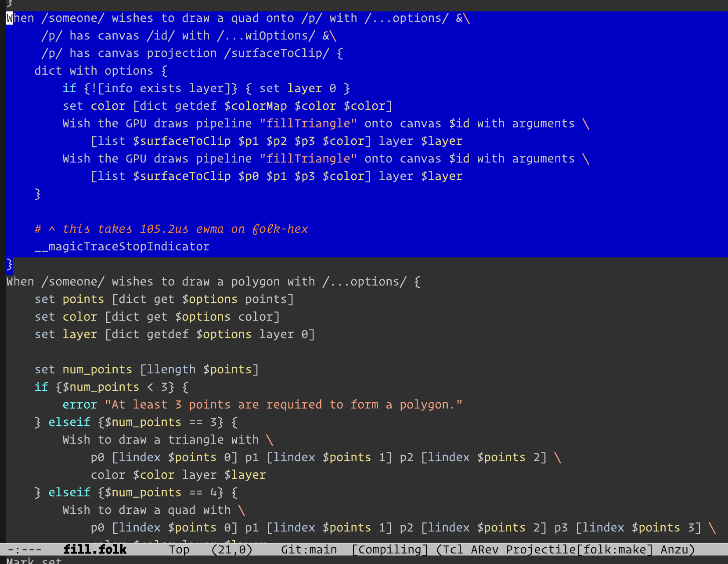
Task: Click Git:main branch indicator in mode line
Action: (309, 550)
